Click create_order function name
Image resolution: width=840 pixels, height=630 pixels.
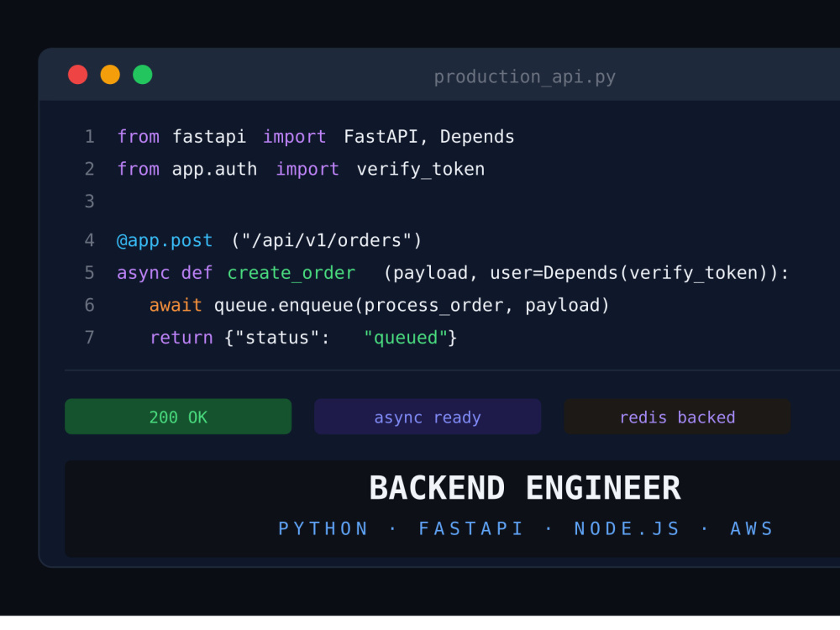291,273
